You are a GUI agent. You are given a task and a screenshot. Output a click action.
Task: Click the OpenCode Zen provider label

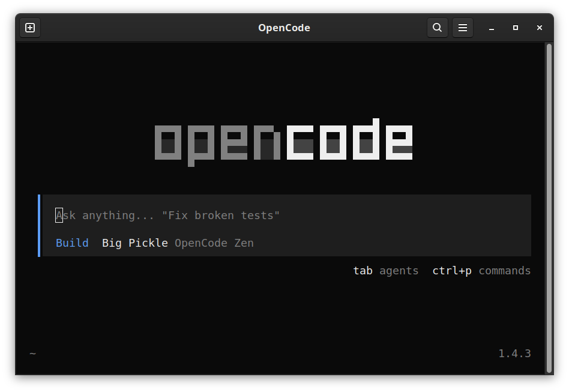tap(214, 243)
